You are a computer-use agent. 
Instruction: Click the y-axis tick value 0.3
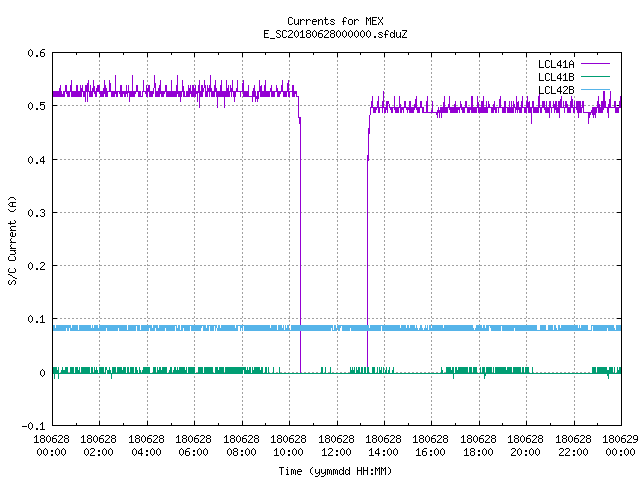[36, 213]
